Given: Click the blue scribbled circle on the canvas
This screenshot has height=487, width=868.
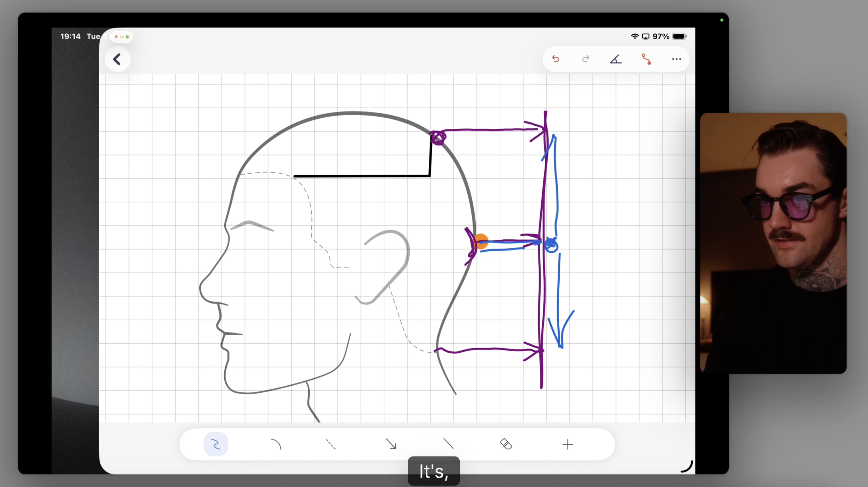Looking at the screenshot, I should pyautogui.click(x=551, y=245).
